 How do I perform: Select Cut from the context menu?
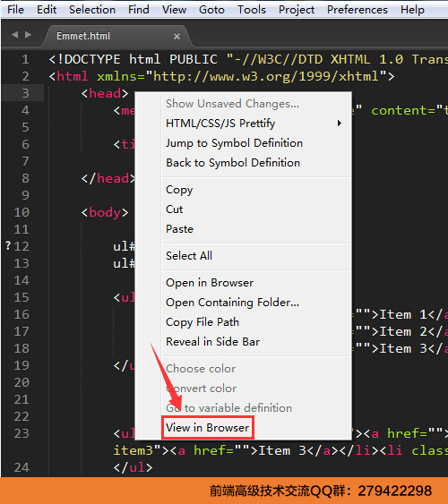[175, 209]
